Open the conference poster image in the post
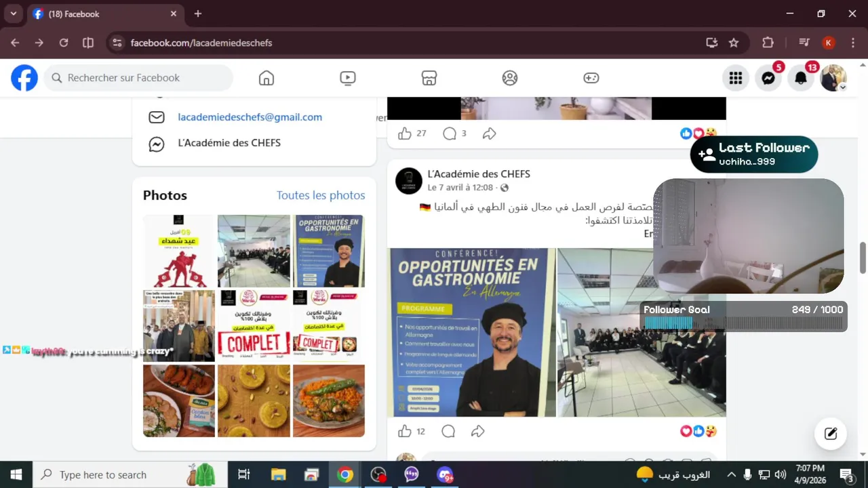The width and height of the screenshot is (868, 488). (472, 332)
